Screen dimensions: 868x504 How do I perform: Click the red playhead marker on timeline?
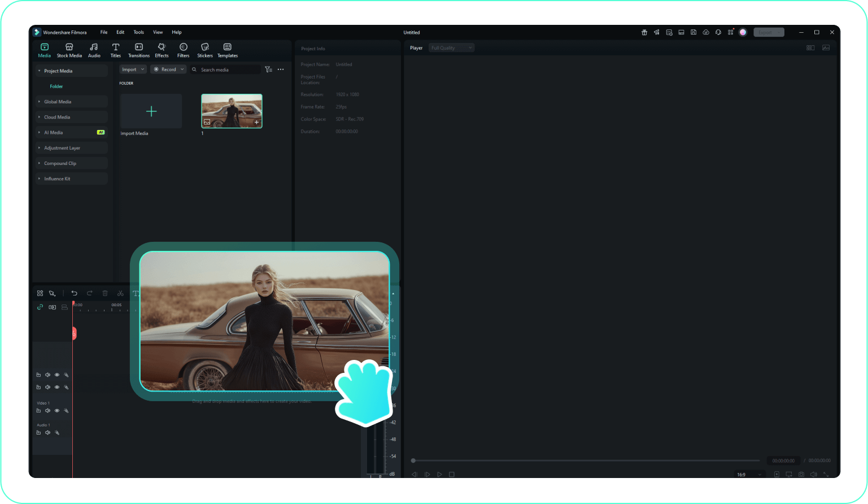[x=74, y=333]
